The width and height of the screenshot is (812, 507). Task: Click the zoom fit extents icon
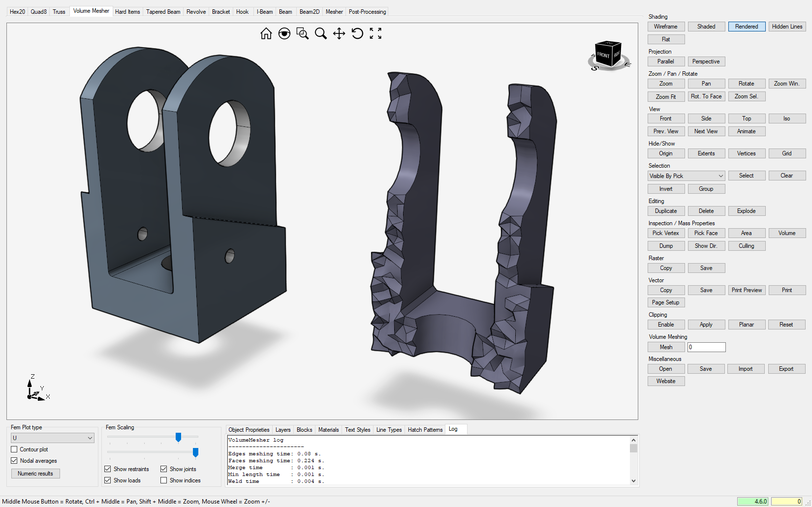(375, 33)
